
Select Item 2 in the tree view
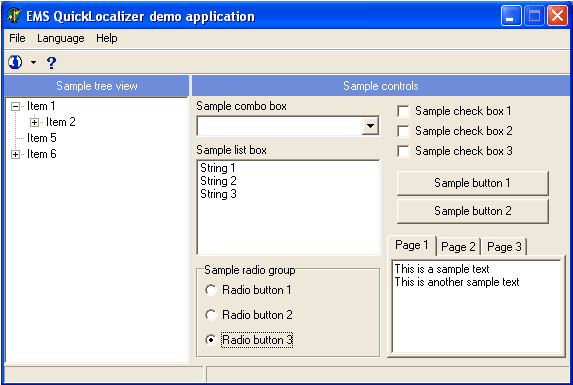61,122
